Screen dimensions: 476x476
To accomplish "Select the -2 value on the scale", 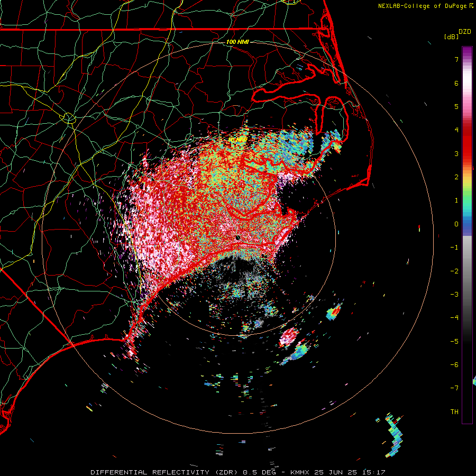I will (x=454, y=271).
